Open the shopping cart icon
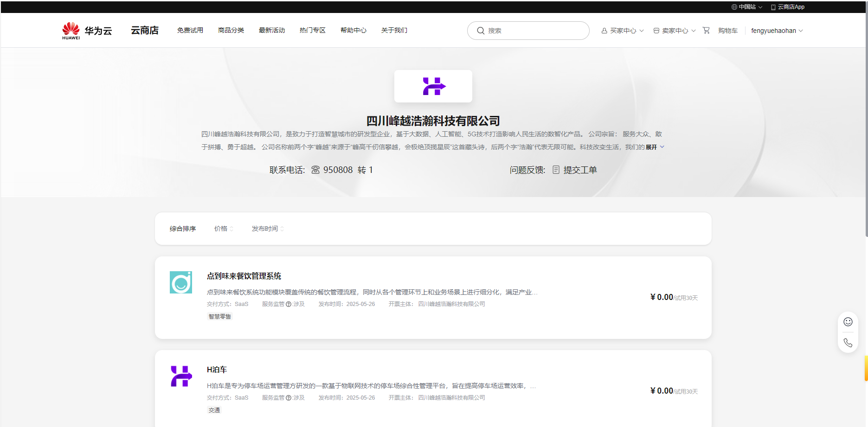This screenshot has height=427, width=868. (706, 30)
